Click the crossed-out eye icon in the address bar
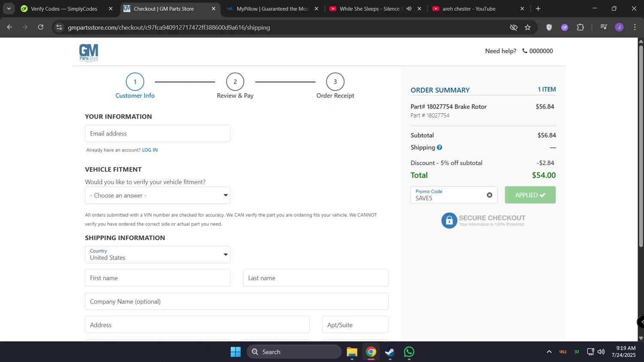Viewport: 644px width, 362px height. [513, 27]
